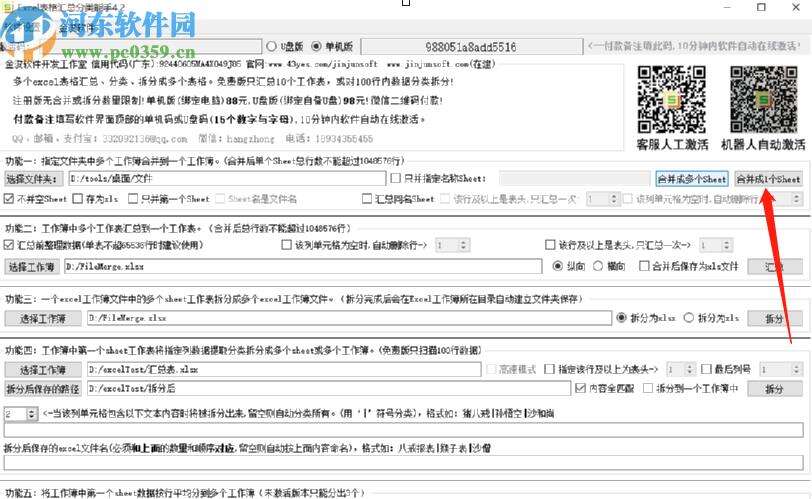Check the 只并第一个Sheet checkbox
812x499 pixels.
pyautogui.click(x=133, y=199)
